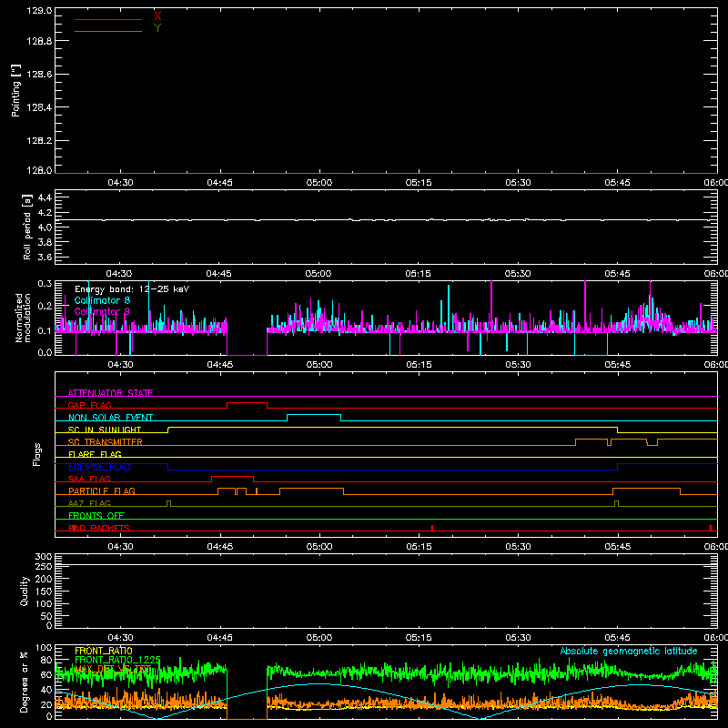Click the raised SAA_FLAG step near 04:47
The height and width of the screenshot is (728, 728).
pos(233,477)
